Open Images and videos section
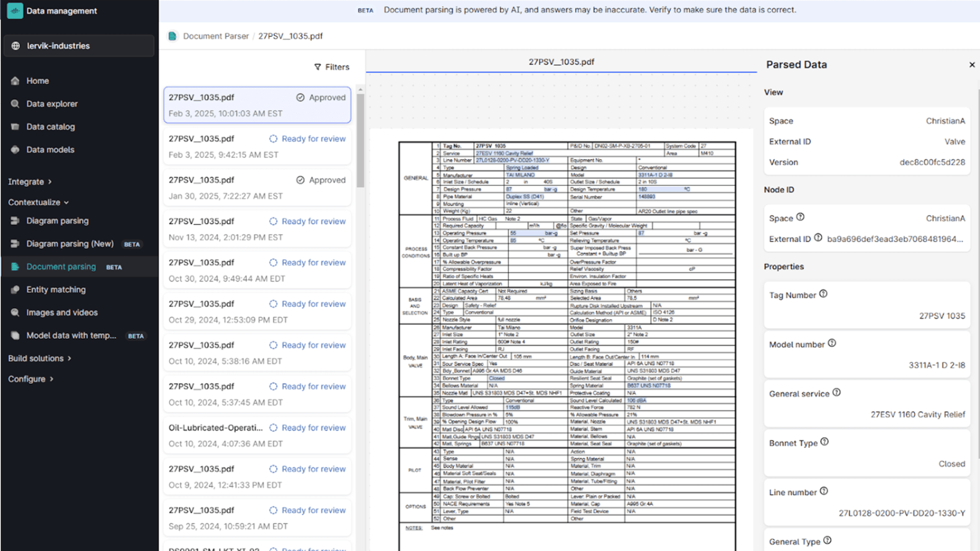The image size is (980, 551). click(x=62, y=312)
